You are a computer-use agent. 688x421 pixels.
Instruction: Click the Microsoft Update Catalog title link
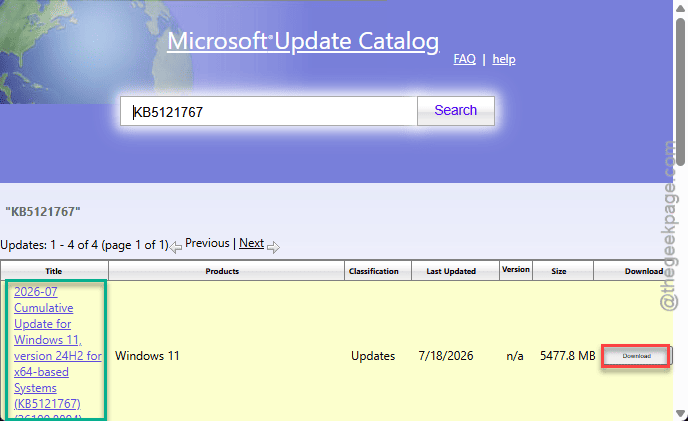[x=303, y=42]
